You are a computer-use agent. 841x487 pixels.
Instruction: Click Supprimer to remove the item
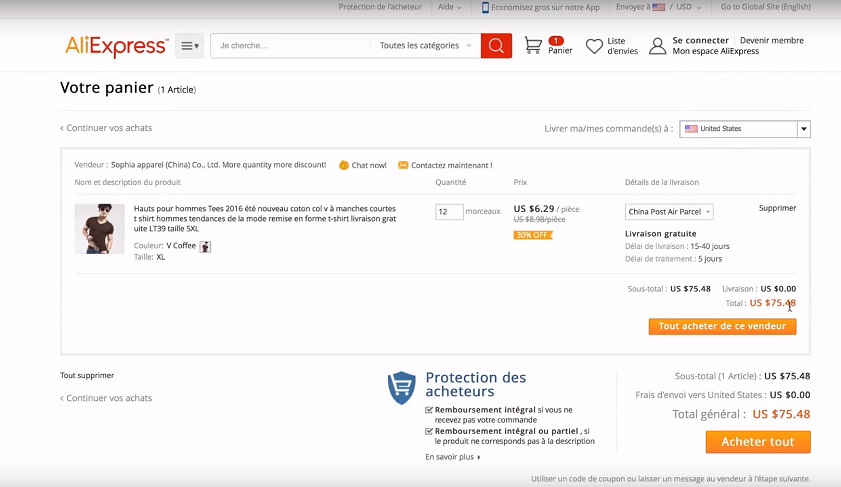777,208
